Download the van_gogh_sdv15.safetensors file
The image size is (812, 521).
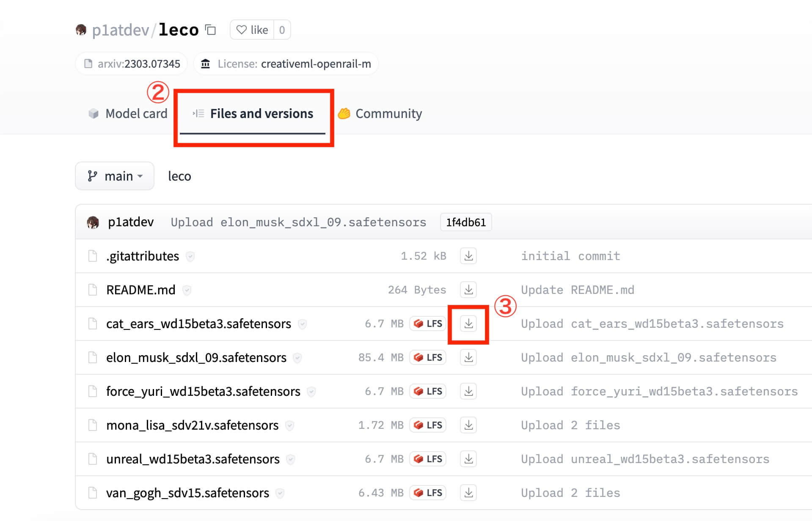tap(468, 493)
